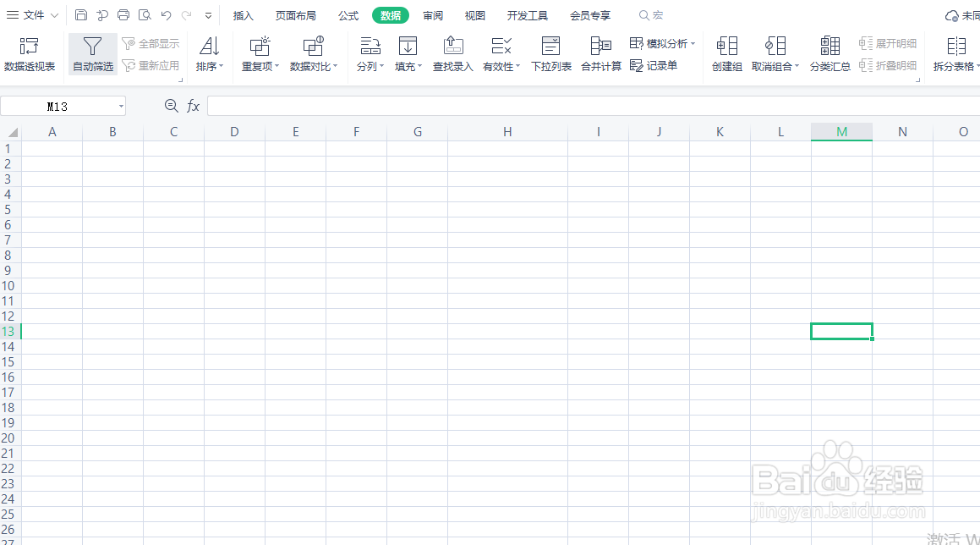
Task: Click 折叠明细 collapse detail button
Action: [x=888, y=65]
